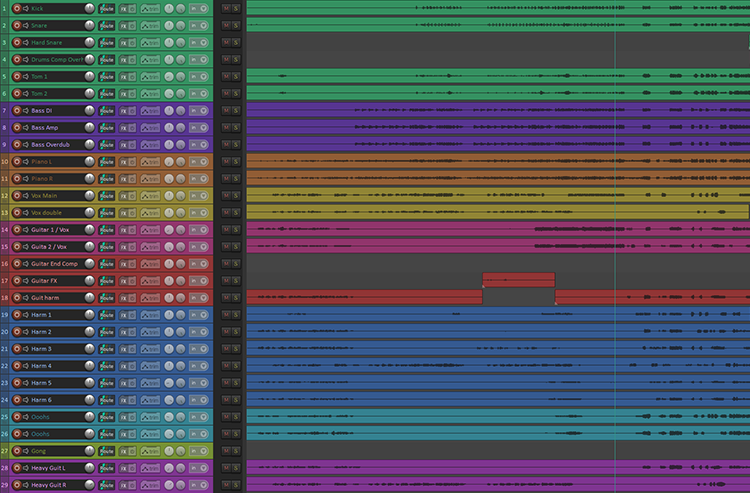This screenshot has width=750, height=493.
Task: Solo the Vox Main track
Action: coord(236,196)
